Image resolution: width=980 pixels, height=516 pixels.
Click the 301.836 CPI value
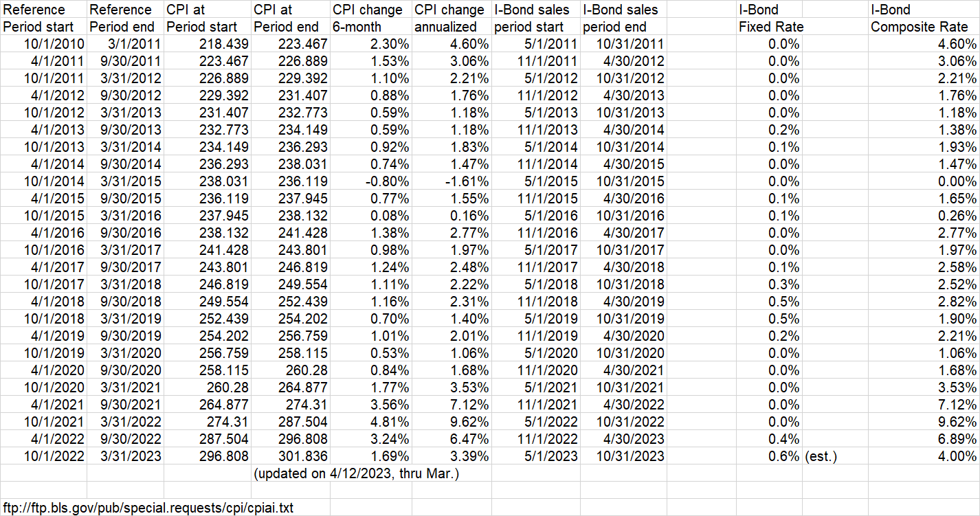tap(290, 456)
